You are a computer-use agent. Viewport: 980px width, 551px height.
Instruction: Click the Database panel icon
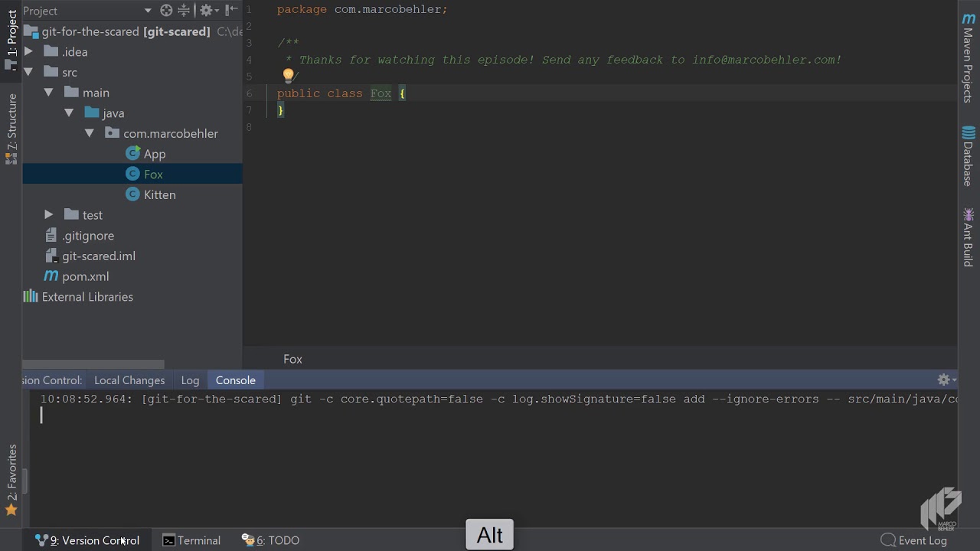tap(969, 132)
